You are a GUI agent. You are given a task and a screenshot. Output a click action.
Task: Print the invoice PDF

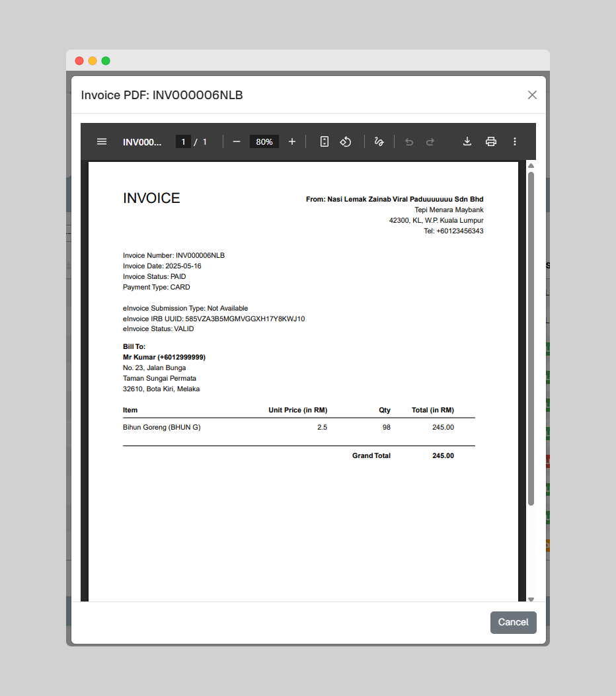[491, 141]
